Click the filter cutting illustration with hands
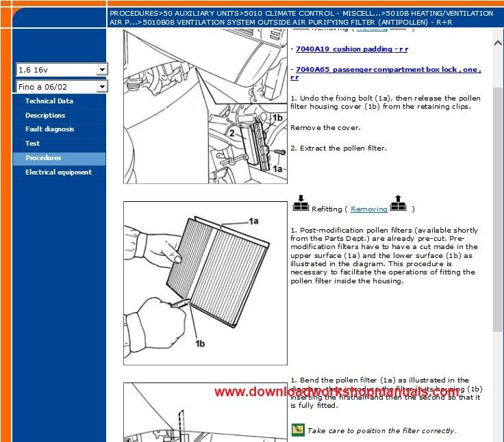The image size is (504, 442). coord(205,283)
